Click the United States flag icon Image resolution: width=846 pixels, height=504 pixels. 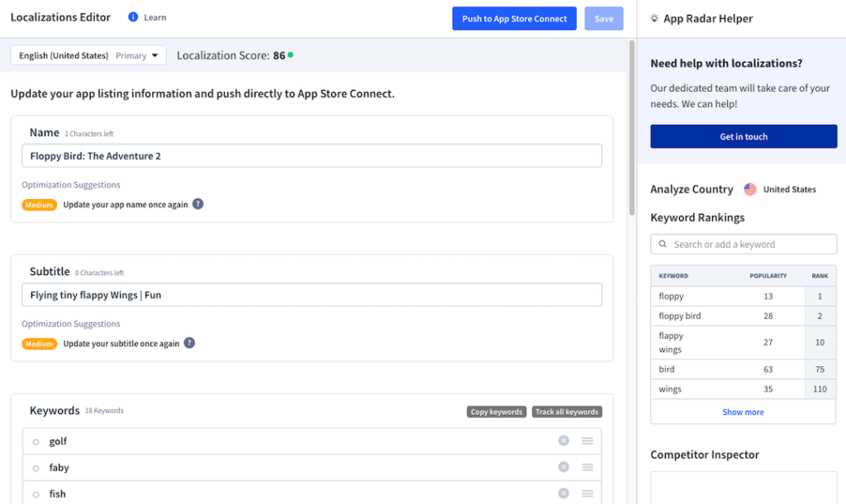click(x=750, y=189)
